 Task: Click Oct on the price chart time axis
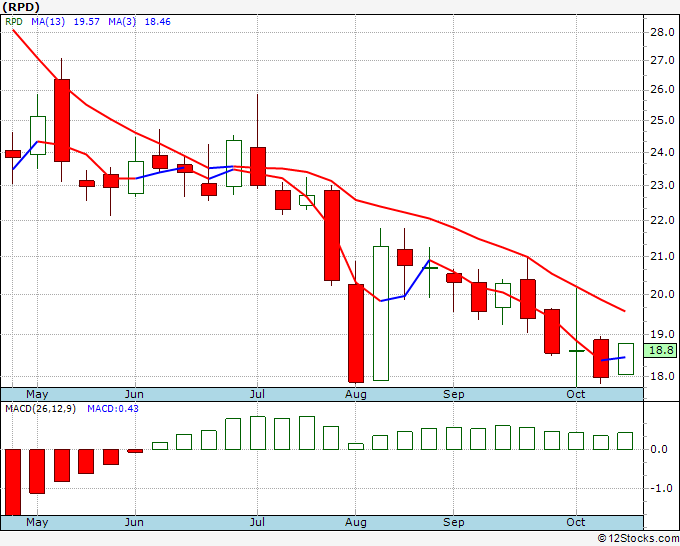click(x=576, y=394)
